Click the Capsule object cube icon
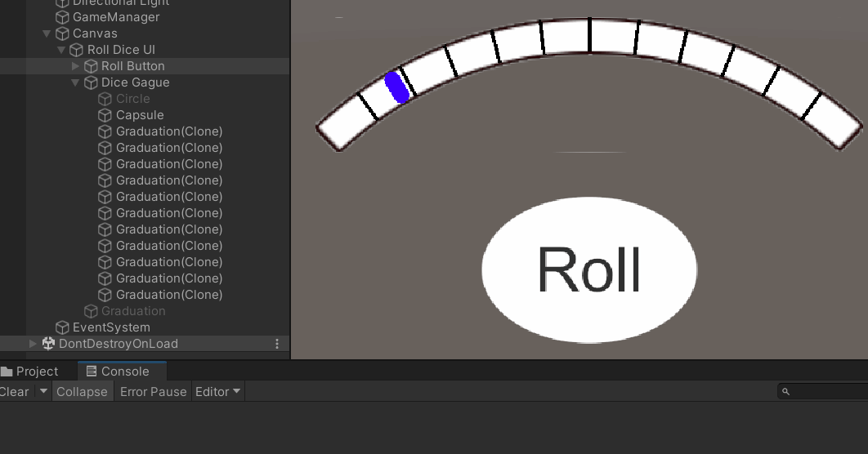Screen dimensions: 868x454 tap(105, 115)
